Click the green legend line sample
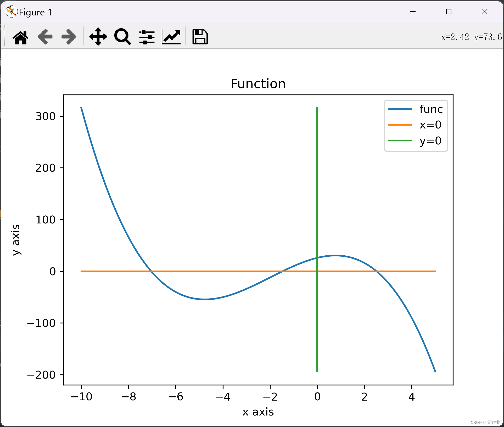The height and width of the screenshot is (427, 504). tap(400, 141)
